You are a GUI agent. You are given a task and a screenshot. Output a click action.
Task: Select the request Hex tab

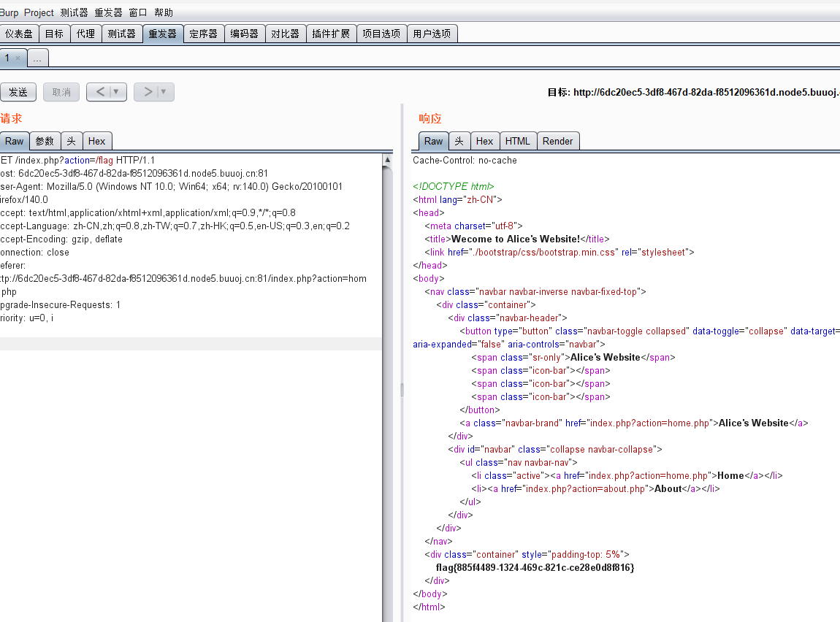[x=97, y=142]
